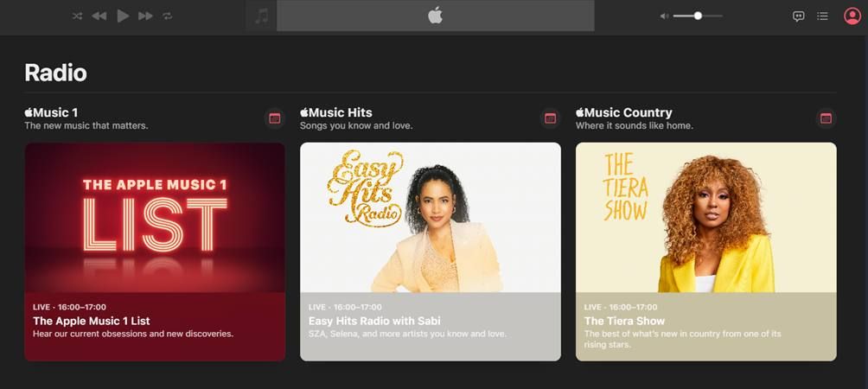Click the music note artwork placeholder
868x389 pixels.
[x=261, y=16]
